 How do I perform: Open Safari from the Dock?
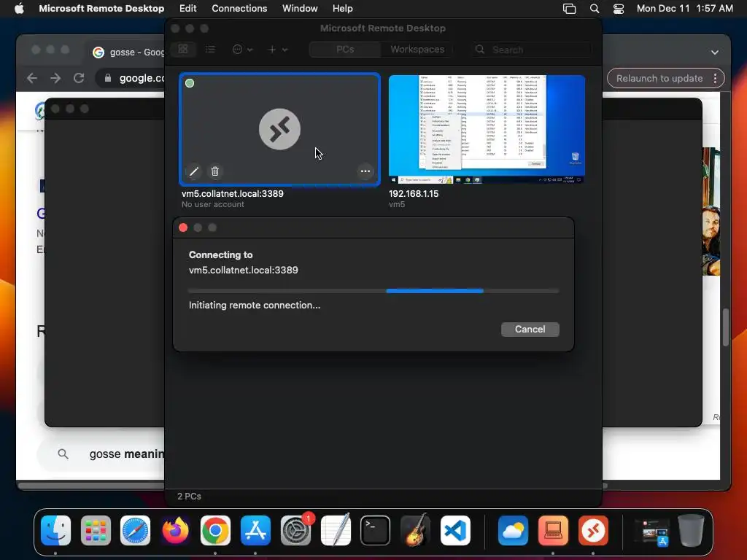(x=135, y=530)
